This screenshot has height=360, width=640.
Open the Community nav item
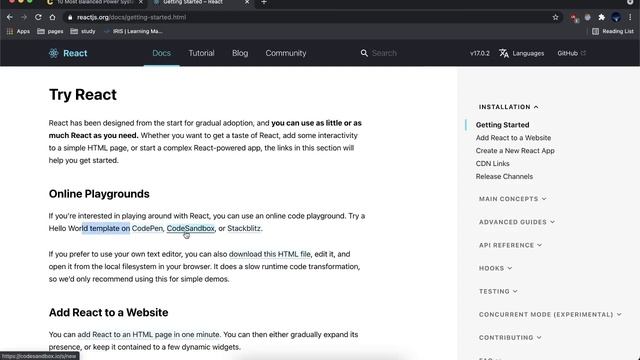coord(286,53)
